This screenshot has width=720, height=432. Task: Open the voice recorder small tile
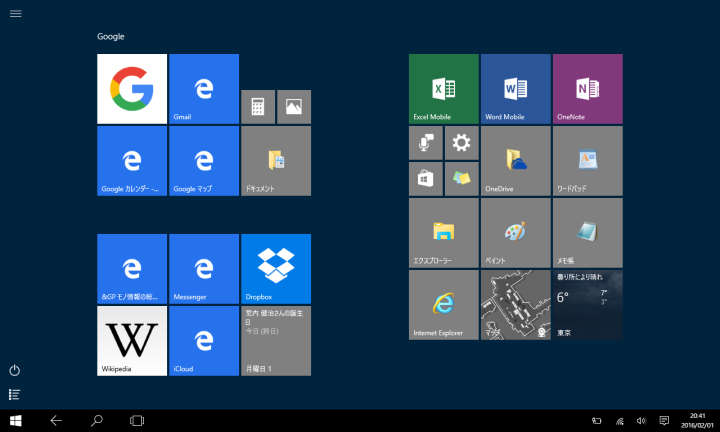[426, 143]
